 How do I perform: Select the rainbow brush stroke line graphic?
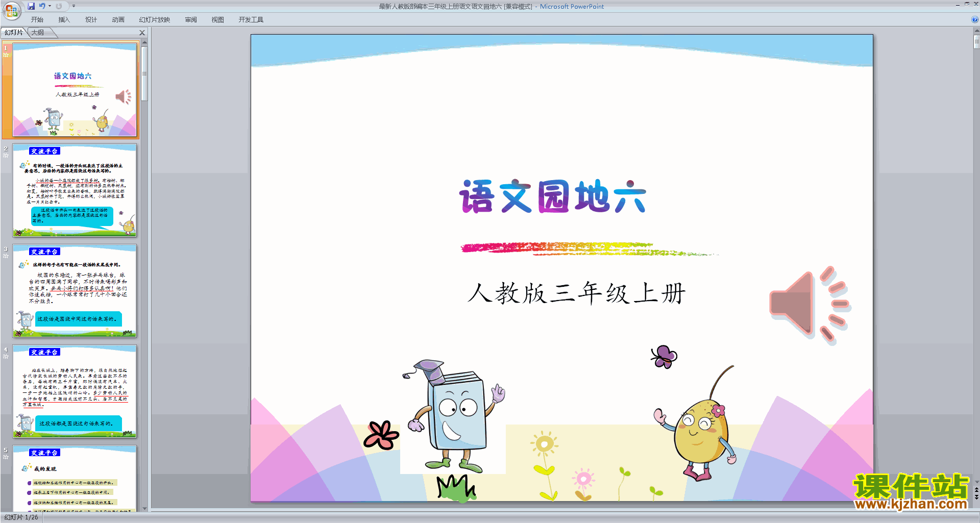(x=590, y=248)
